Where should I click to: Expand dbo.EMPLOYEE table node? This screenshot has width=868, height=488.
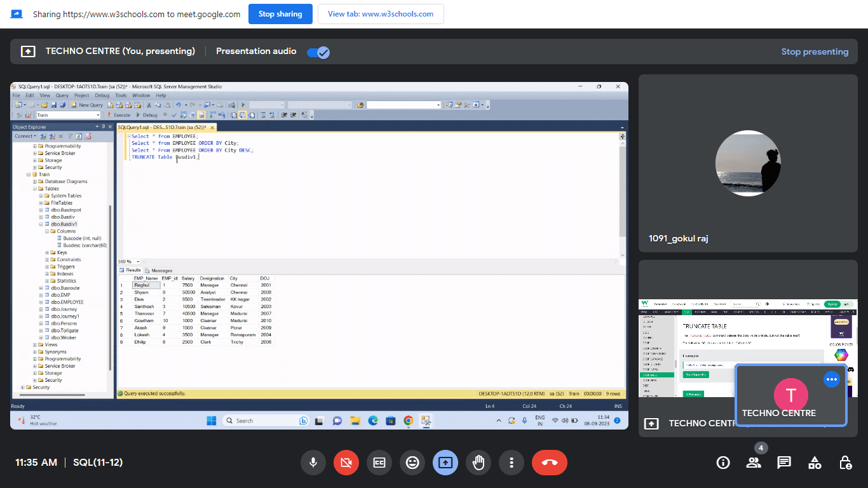coord(41,302)
